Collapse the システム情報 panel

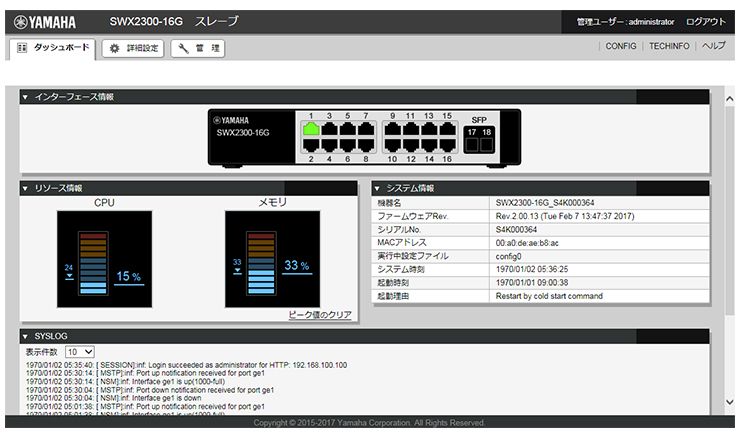coord(377,188)
